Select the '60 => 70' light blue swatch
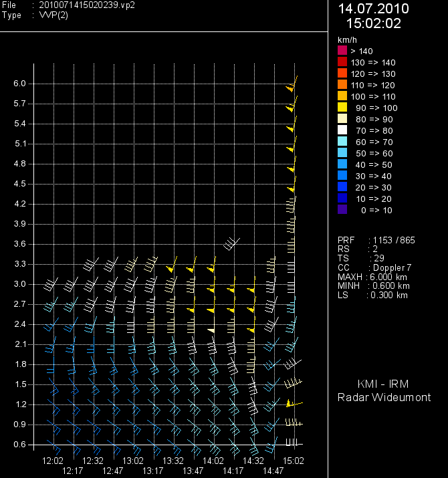 [x=342, y=142]
